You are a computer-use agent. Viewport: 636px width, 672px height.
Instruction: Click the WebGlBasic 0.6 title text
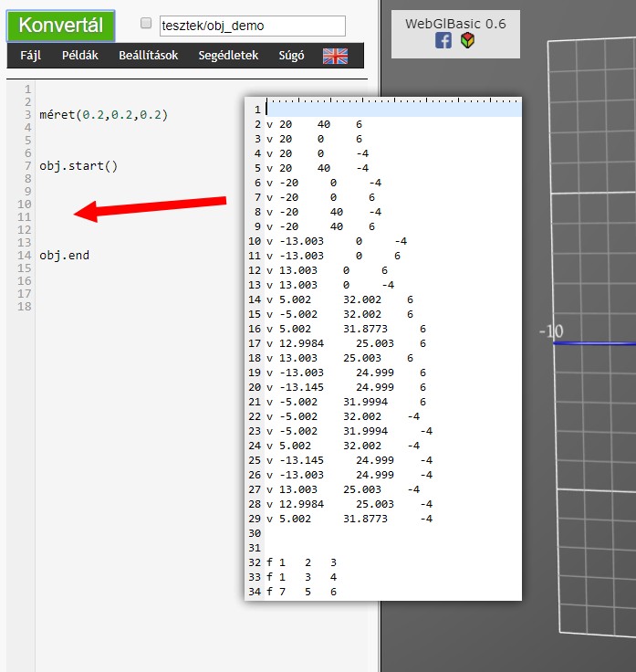point(455,23)
